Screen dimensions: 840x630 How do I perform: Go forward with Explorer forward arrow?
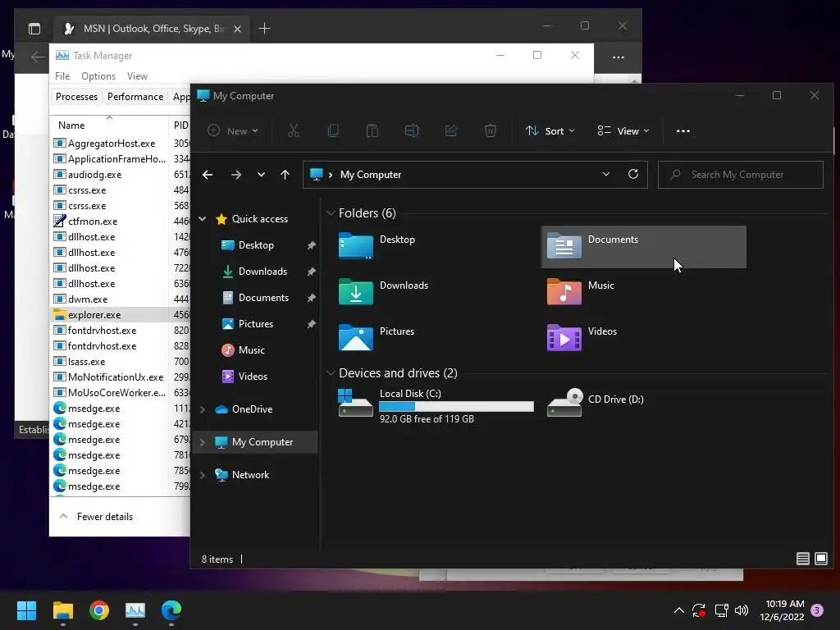click(235, 175)
